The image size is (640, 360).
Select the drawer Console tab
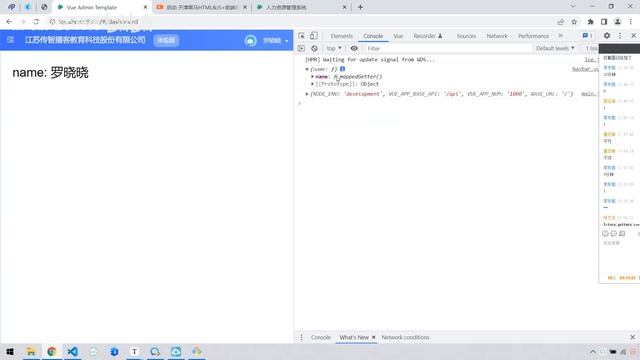coord(320,337)
